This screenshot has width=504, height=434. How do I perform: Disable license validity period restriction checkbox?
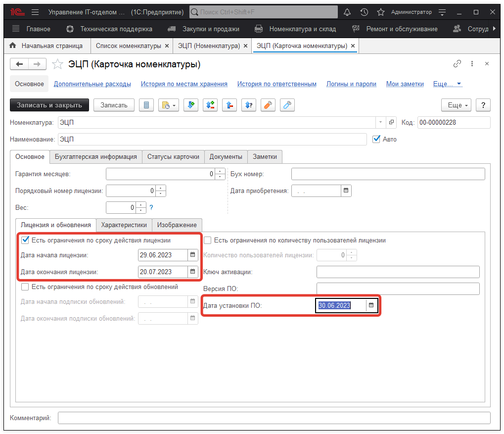click(x=25, y=240)
